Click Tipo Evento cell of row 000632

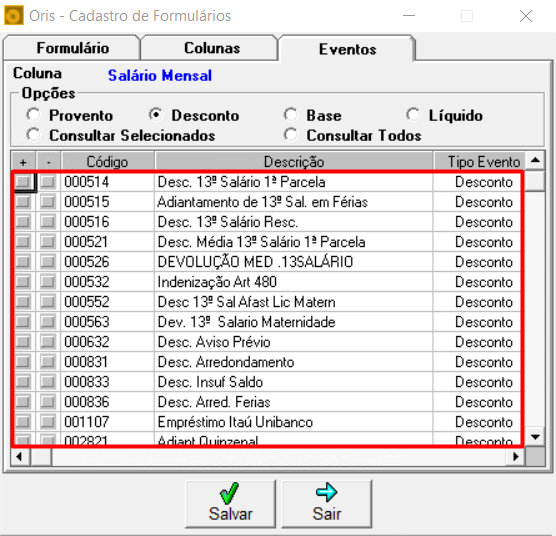click(x=478, y=342)
